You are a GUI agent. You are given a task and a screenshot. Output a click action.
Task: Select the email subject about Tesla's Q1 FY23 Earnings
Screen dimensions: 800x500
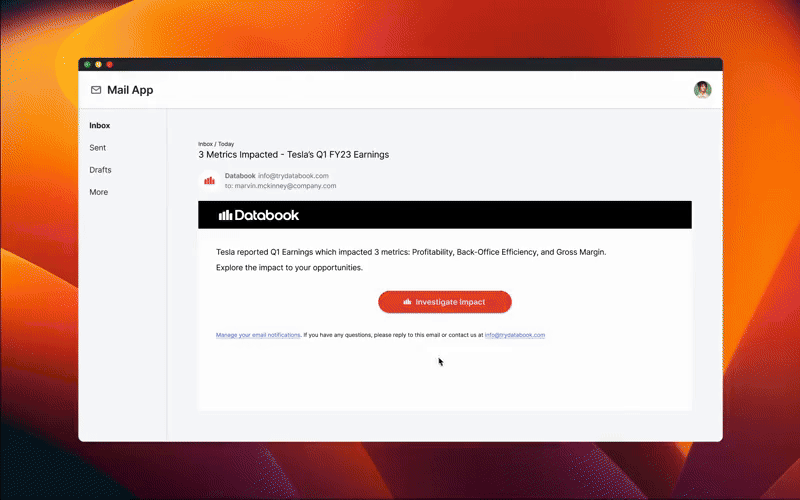293,155
